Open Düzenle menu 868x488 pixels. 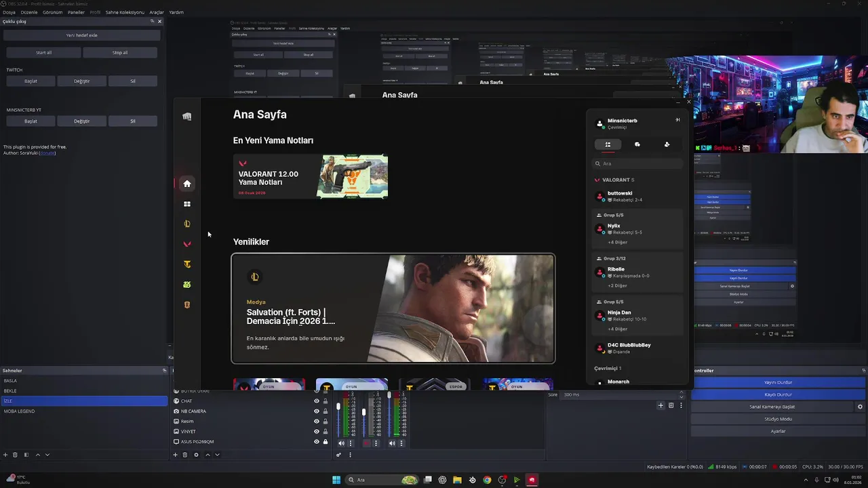tap(29, 12)
